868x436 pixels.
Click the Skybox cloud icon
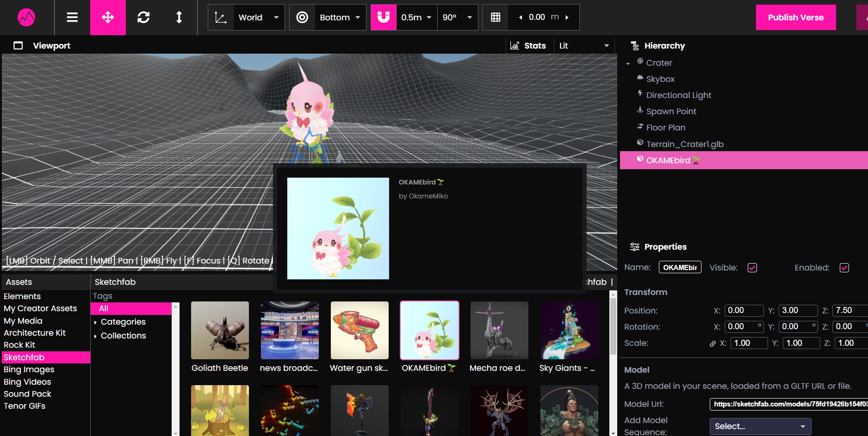coord(640,78)
